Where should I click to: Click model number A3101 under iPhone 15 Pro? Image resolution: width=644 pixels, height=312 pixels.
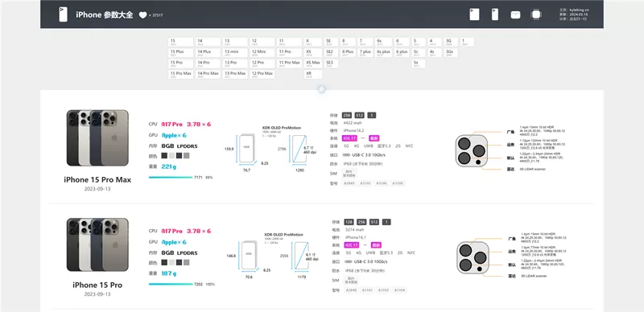click(367, 290)
